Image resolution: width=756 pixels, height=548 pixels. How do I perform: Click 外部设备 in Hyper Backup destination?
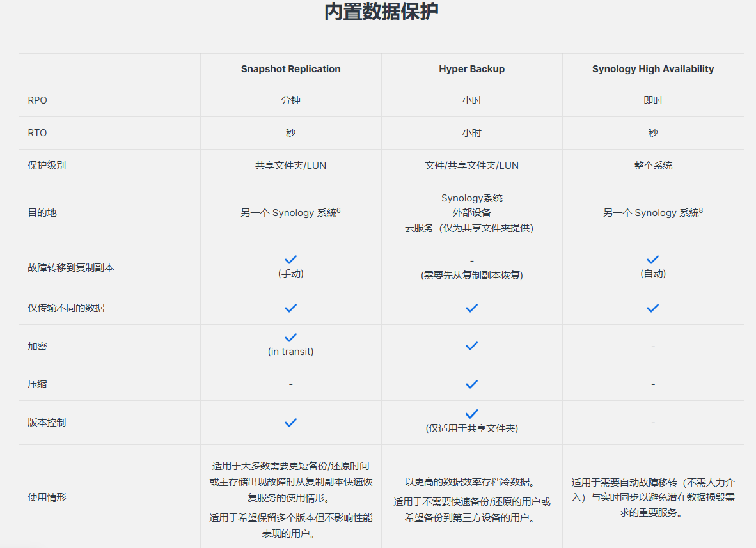point(471,212)
